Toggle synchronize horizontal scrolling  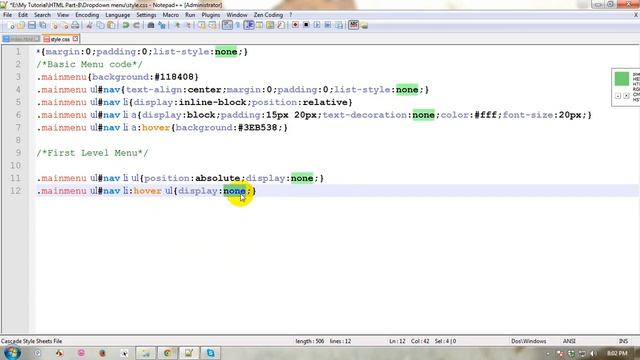point(212,25)
